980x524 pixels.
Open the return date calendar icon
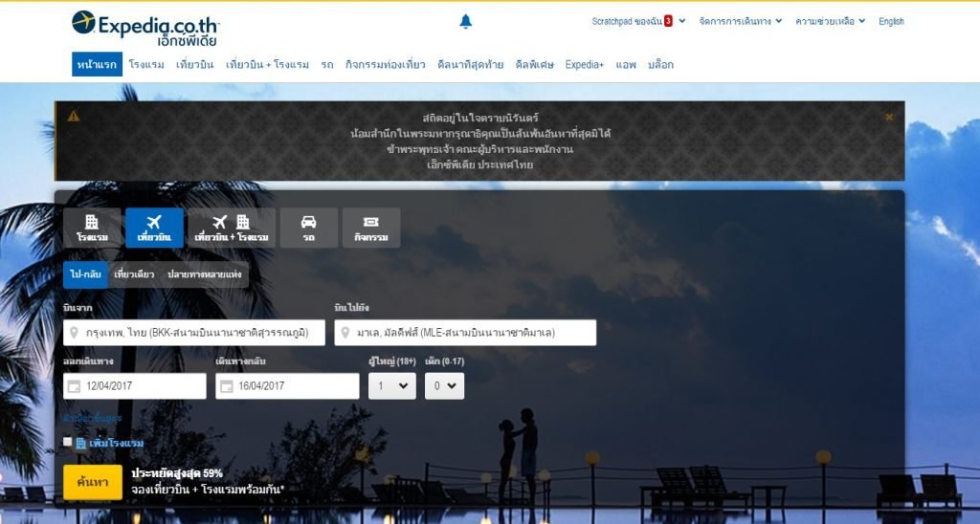click(x=227, y=386)
